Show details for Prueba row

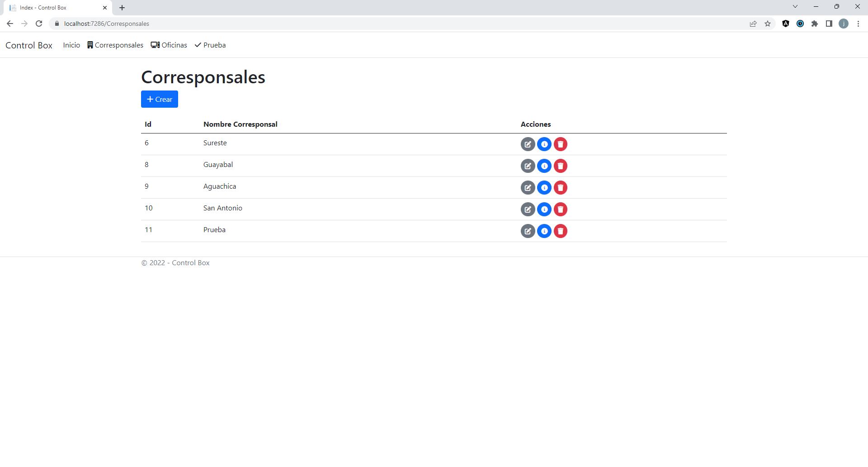click(x=544, y=231)
